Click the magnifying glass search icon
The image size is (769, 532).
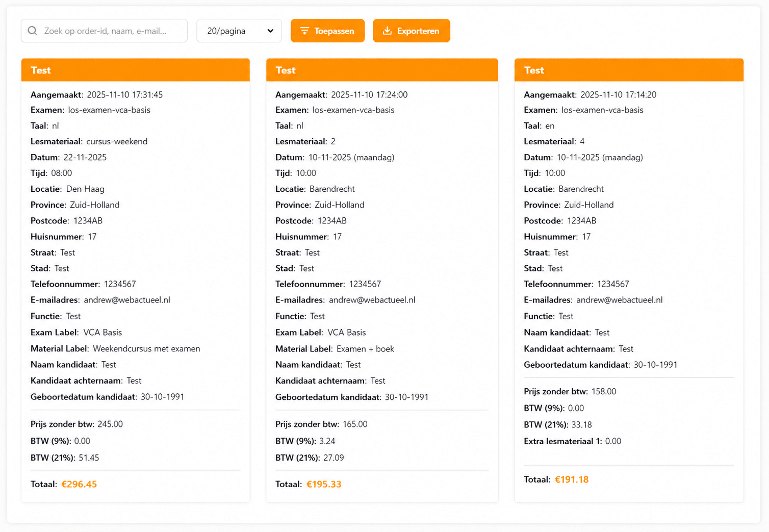33,31
